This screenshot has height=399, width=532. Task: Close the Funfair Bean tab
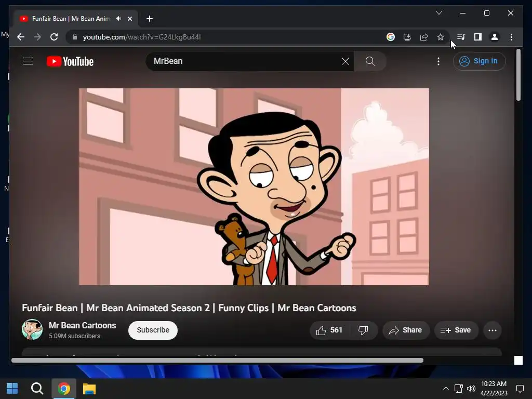(x=130, y=19)
